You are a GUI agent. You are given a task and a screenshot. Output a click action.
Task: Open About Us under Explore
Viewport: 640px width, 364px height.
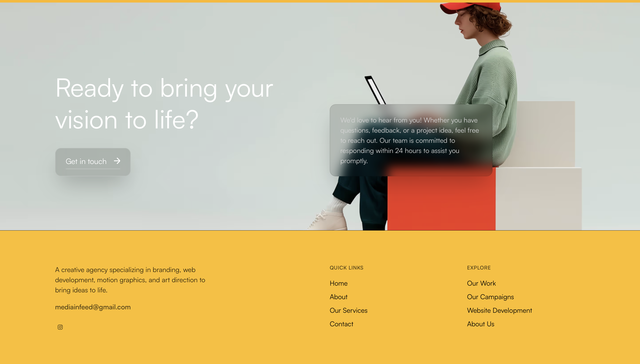pos(480,324)
